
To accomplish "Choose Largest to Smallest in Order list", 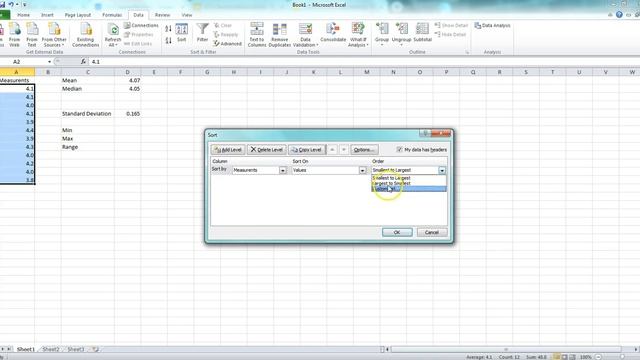I will [409, 183].
